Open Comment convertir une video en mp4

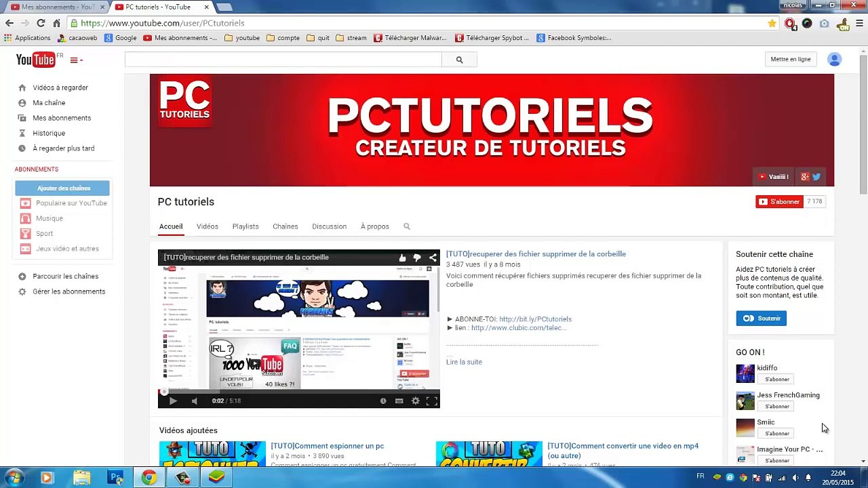tap(623, 450)
